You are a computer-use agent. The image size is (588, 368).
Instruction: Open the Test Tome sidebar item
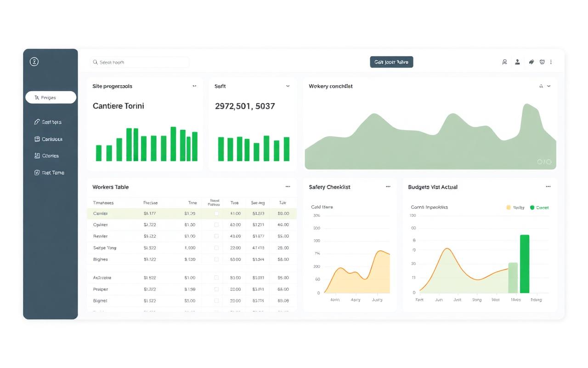(49, 172)
